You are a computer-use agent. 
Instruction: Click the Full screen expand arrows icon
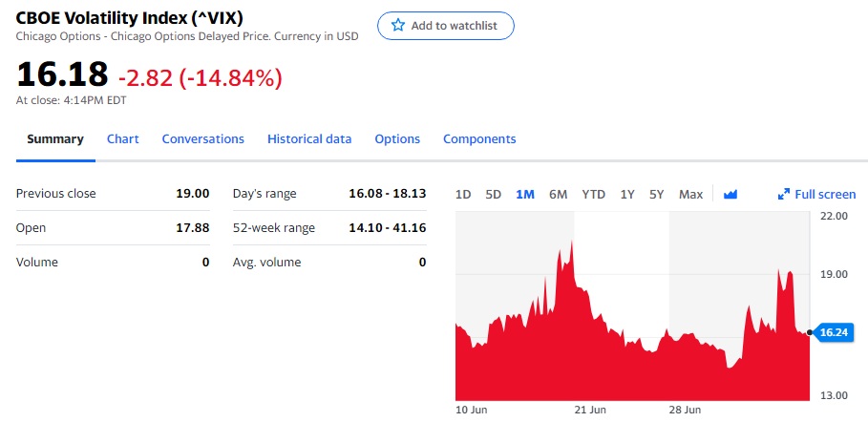point(783,195)
